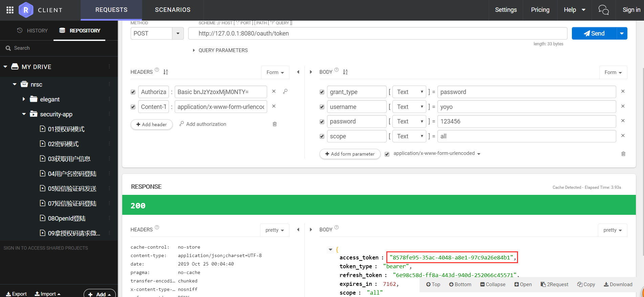Sort body parameters alphabetically
Viewport: 644px width, 297px height.
[x=345, y=72]
